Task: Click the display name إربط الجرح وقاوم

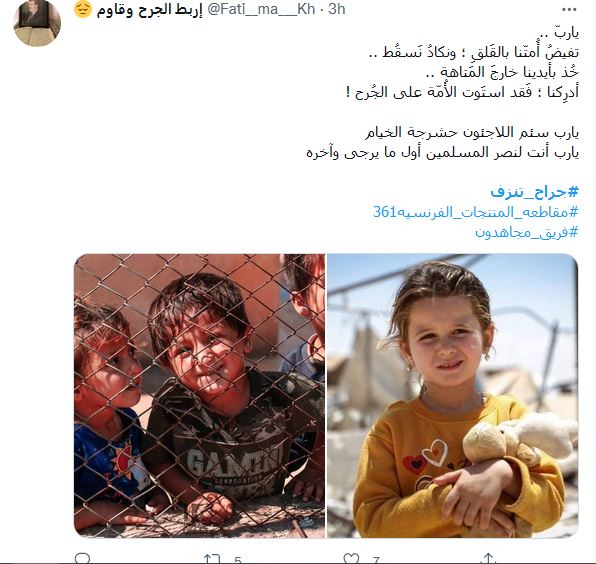Action: coord(149,9)
